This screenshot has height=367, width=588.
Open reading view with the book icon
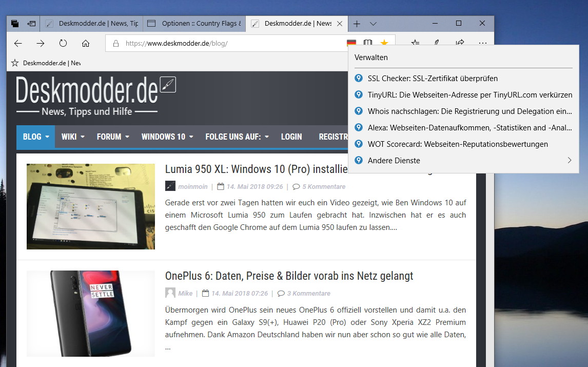tap(368, 43)
